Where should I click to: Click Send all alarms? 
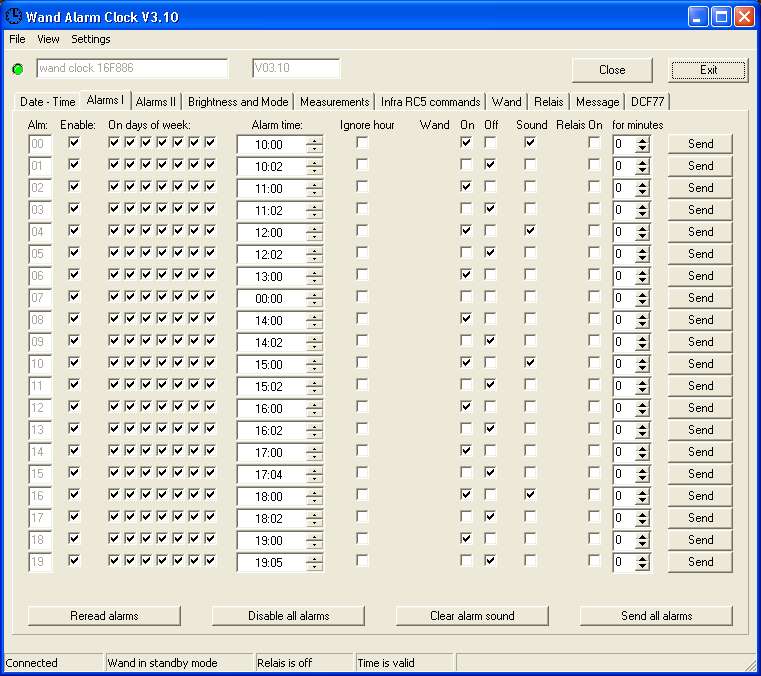(656, 616)
